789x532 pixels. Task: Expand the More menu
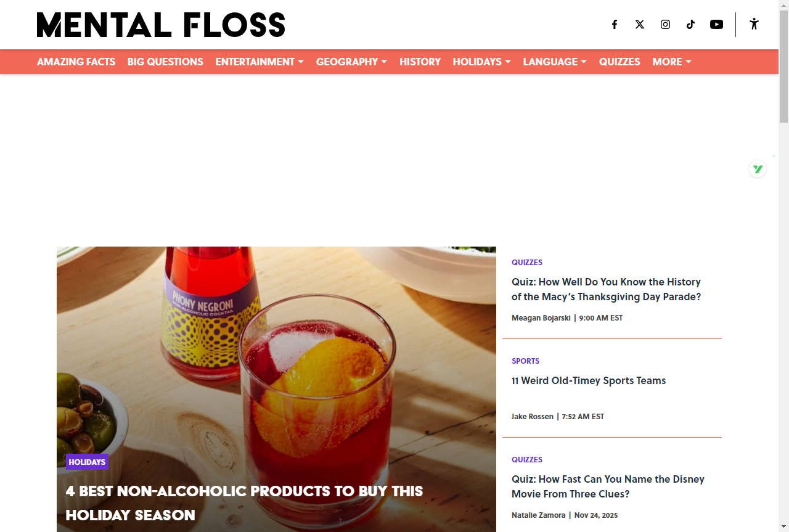coord(672,62)
